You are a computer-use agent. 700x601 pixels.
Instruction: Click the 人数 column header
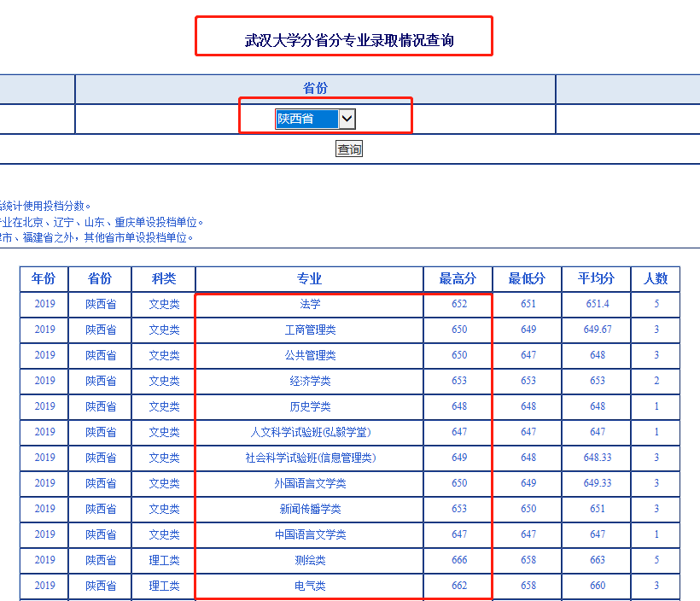point(656,278)
